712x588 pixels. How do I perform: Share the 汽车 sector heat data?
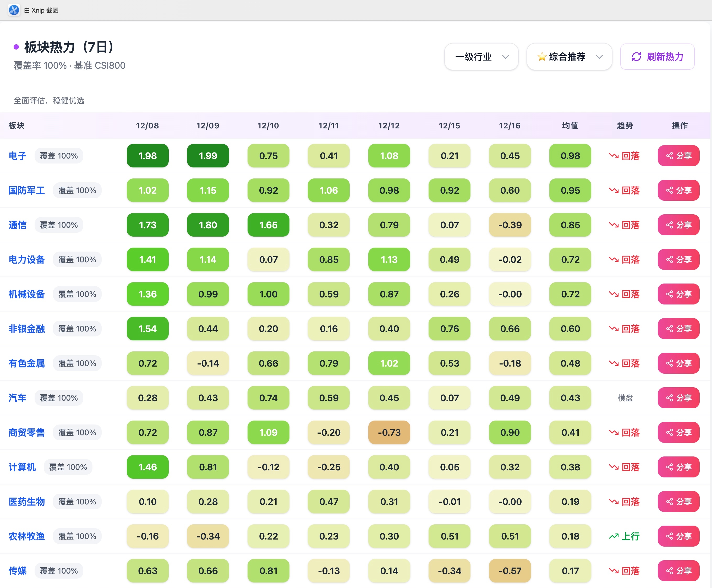(678, 398)
